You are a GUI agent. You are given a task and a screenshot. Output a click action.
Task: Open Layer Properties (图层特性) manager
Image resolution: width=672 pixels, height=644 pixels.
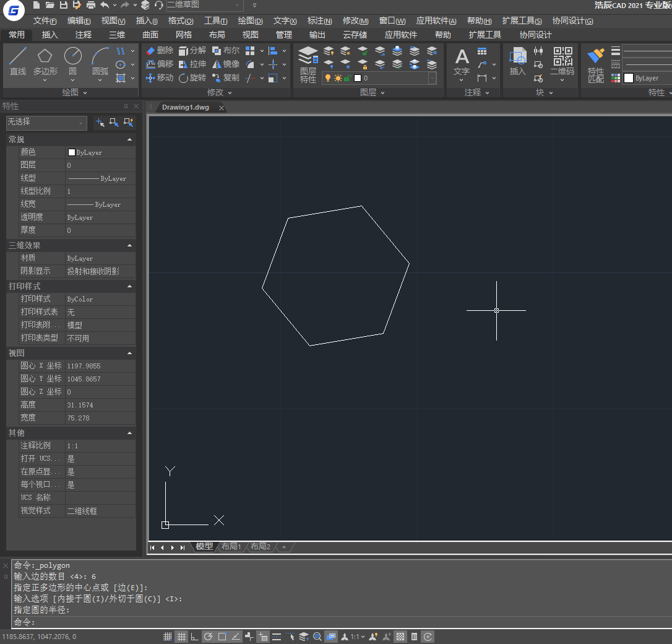tap(308, 64)
